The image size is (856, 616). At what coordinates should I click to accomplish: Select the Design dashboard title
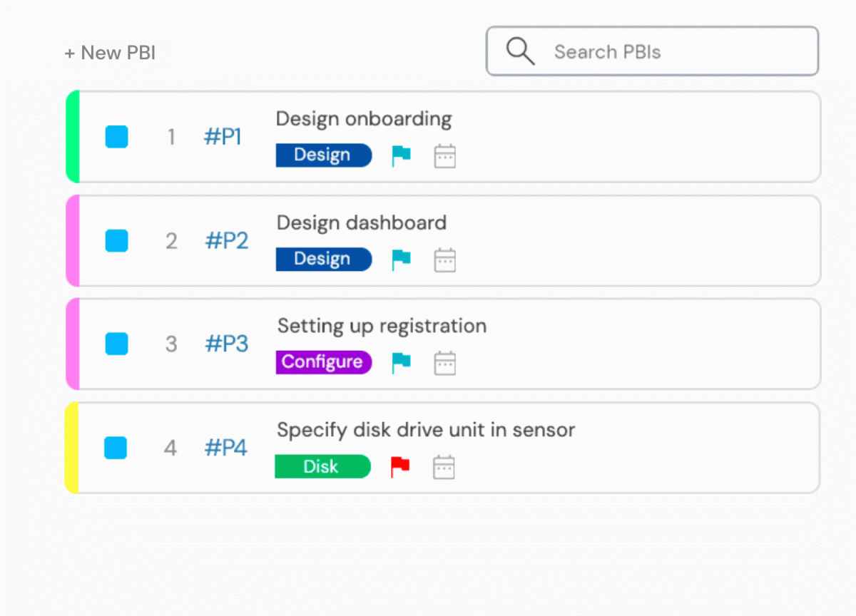click(362, 222)
